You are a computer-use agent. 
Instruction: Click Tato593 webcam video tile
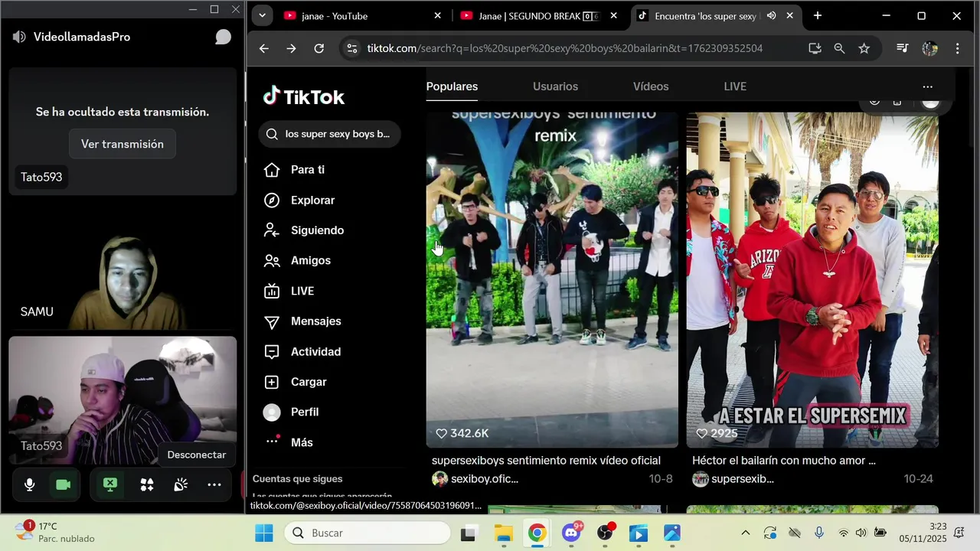[122, 399]
